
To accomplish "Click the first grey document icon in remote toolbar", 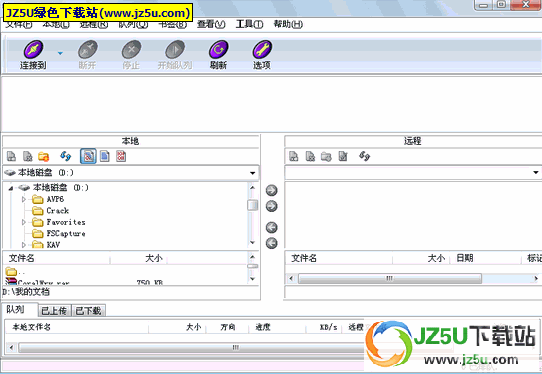I will click(294, 156).
